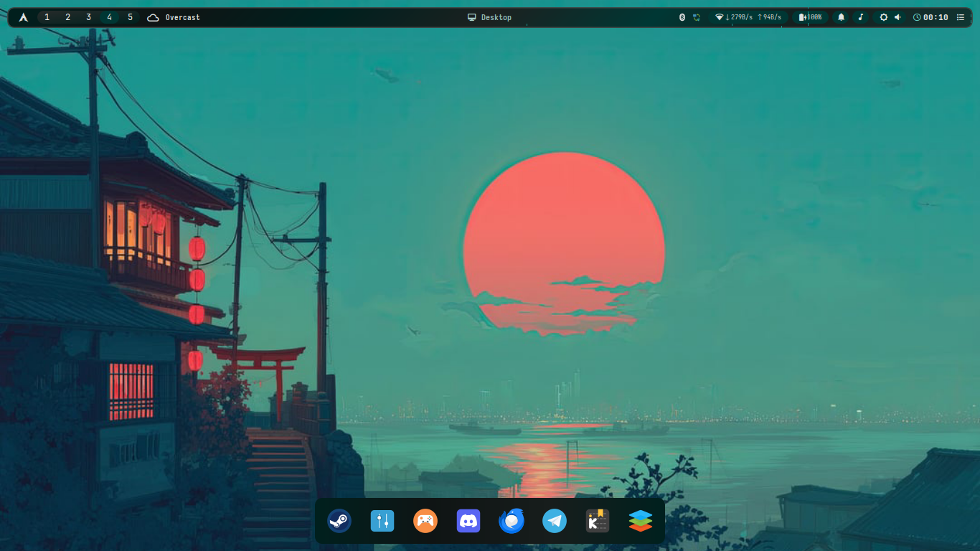The image size is (980, 551).
Task: Click the Overcast weather widget
Action: 174,17
